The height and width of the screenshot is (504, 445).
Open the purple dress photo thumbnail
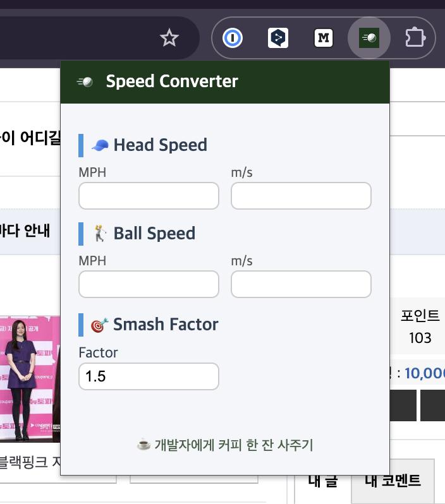coord(30,379)
